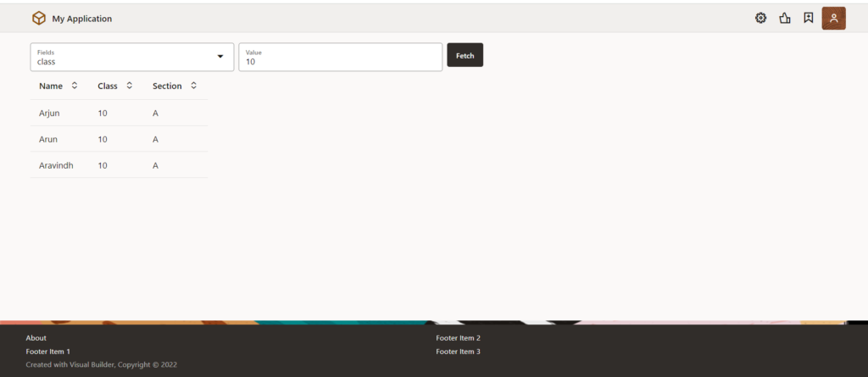868x377 pixels.
Task: Click Footer Item 2 link
Action: [x=458, y=338]
